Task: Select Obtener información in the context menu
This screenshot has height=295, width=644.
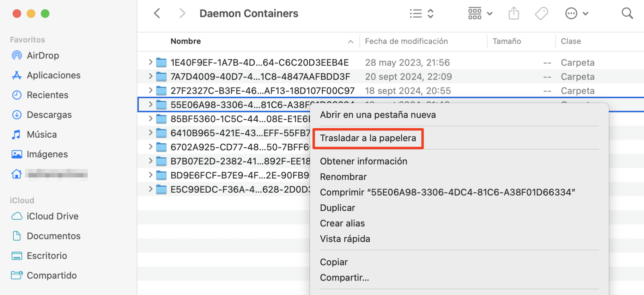Action: pyautogui.click(x=363, y=161)
